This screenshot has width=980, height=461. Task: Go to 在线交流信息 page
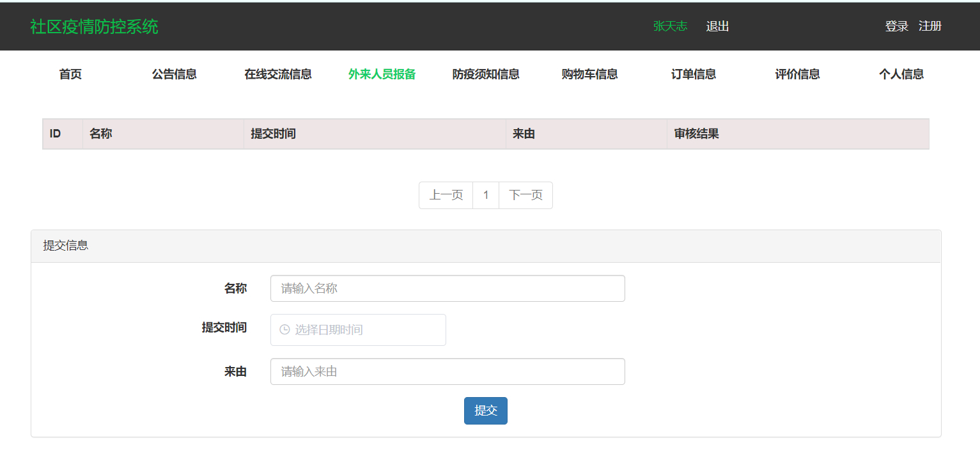(x=278, y=74)
